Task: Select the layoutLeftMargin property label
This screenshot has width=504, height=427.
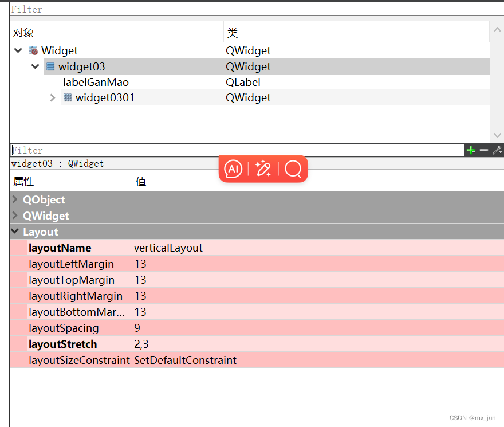Action: [x=72, y=264]
